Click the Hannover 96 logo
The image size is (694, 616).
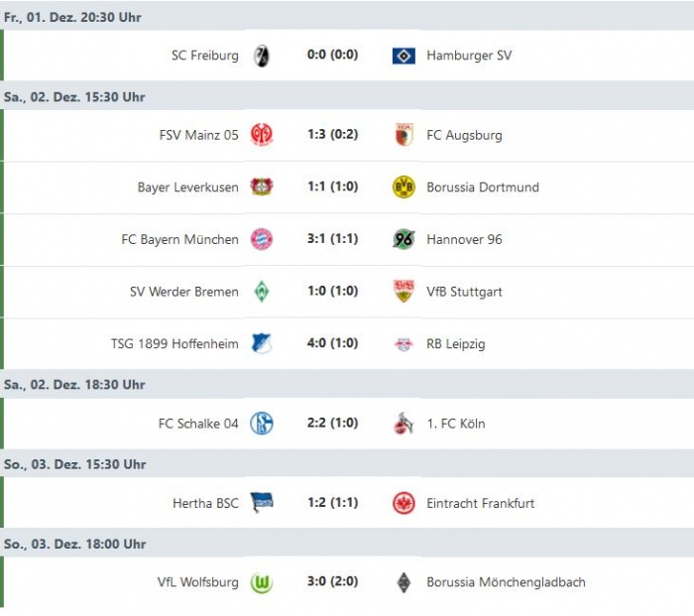point(404,239)
